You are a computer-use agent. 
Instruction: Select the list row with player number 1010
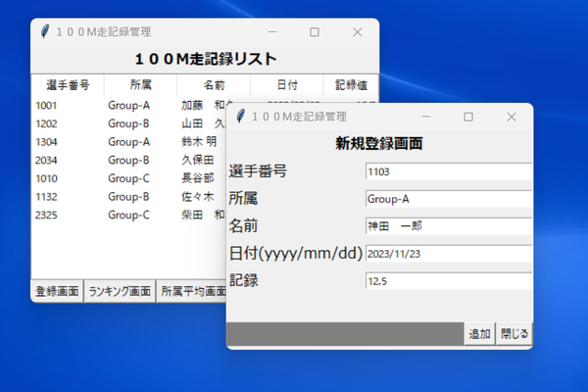click(129, 178)
